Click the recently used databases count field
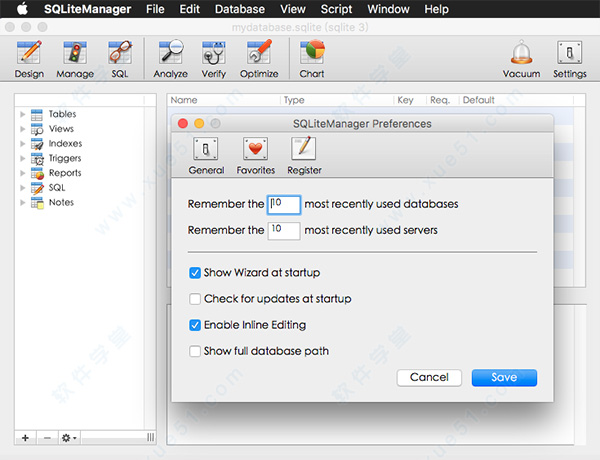This screenshot has width=600, height=460. tap(284, 205)
